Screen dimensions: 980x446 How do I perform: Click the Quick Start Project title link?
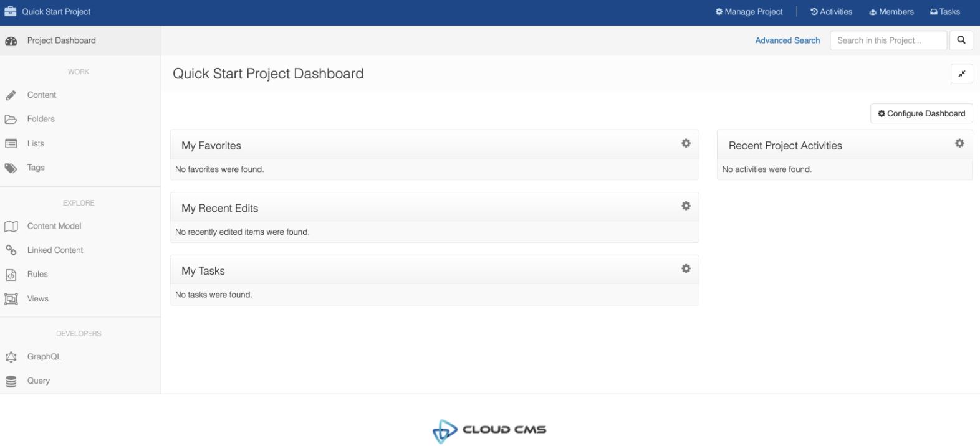pyautogui.click(x=56, y=12)
